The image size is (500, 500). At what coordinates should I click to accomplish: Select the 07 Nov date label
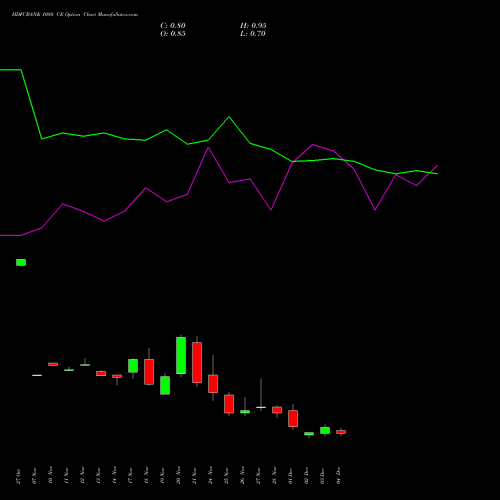pyautogui.click(x=34, y=476)
